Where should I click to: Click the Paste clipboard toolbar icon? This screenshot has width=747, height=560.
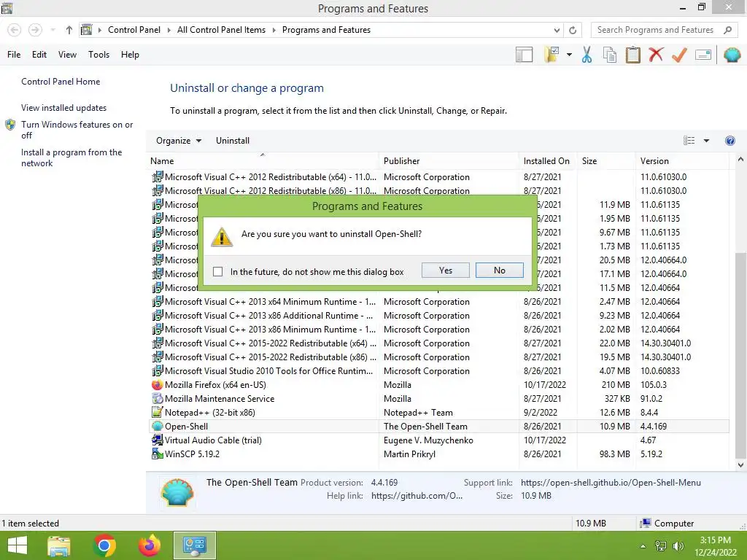pos(632,55)
